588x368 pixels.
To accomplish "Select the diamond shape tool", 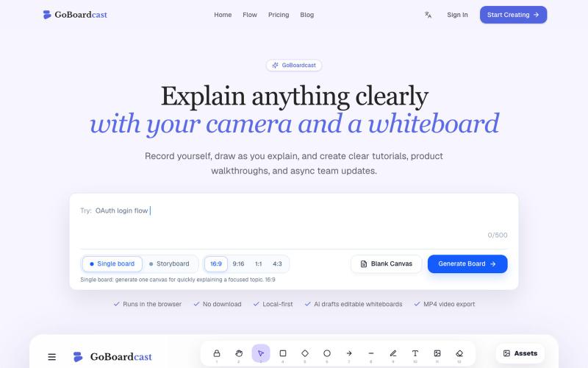I will tap(305, 353).
